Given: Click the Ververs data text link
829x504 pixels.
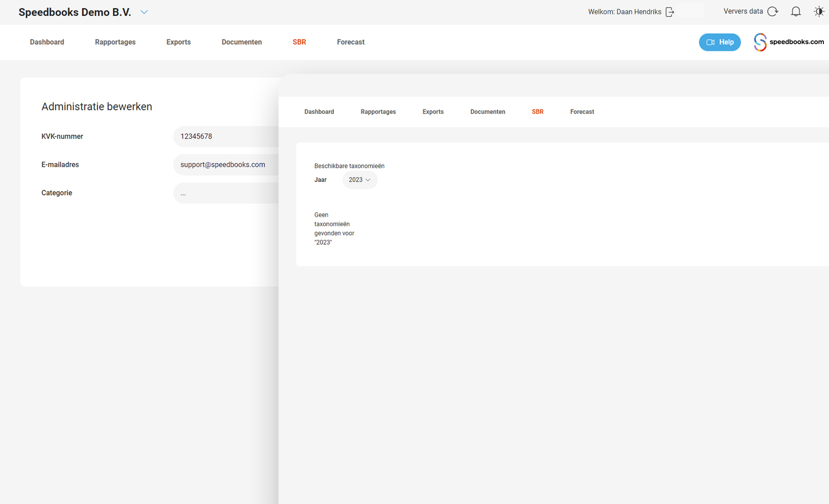Looking at the screenshot, I should click(x=743, y=12).
